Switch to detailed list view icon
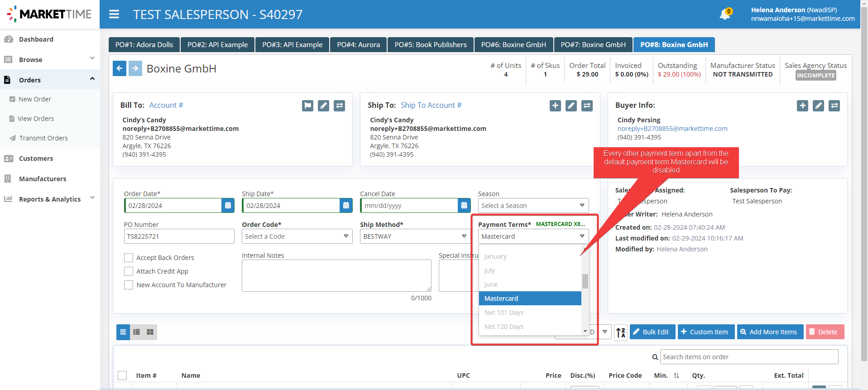The height and width of the screenshot is (390, 868). 137,332
